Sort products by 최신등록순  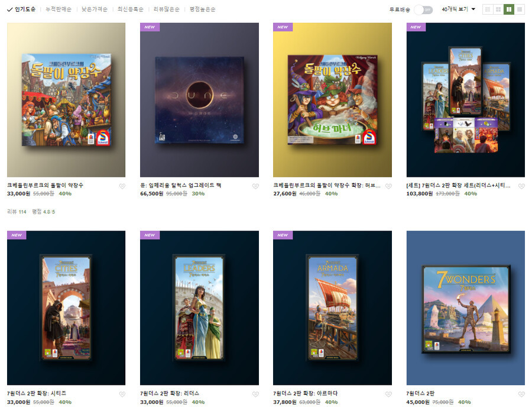130,9
